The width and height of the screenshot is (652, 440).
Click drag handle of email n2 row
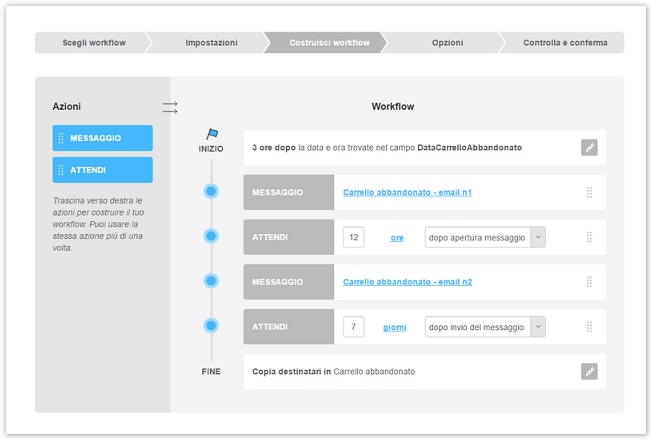coord(589,282)
